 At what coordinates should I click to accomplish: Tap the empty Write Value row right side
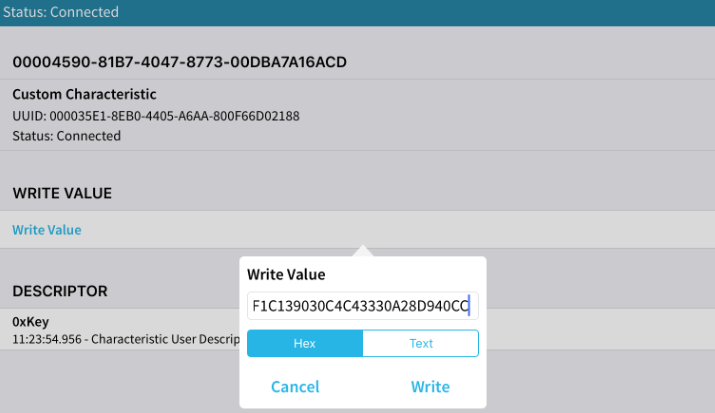point(600,230)
